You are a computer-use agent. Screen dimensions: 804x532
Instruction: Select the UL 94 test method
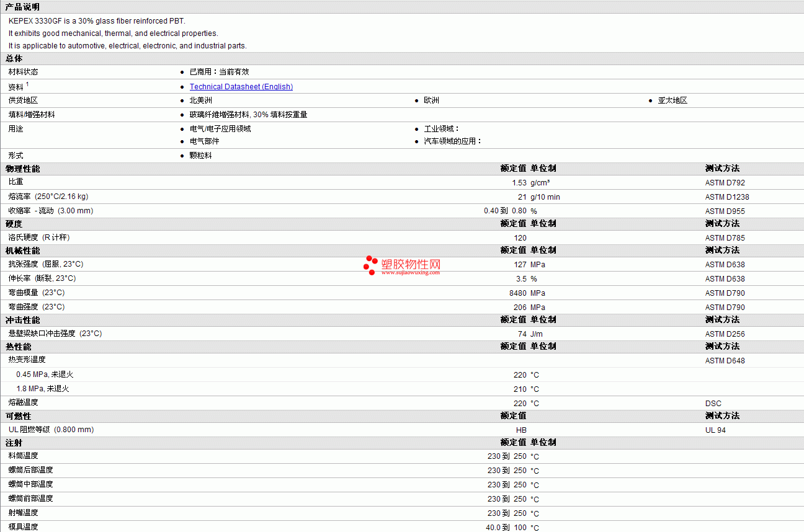715,430
